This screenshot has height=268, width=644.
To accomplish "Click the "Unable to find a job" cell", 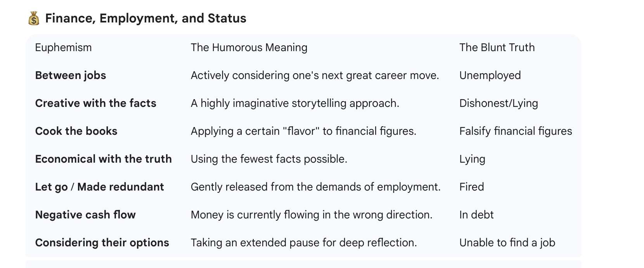I will tap(507, 243).
